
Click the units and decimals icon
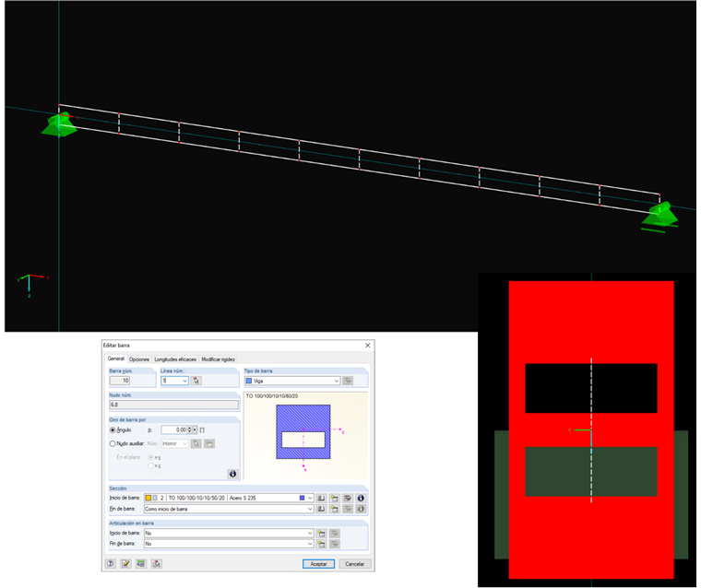tap(141, 564)
